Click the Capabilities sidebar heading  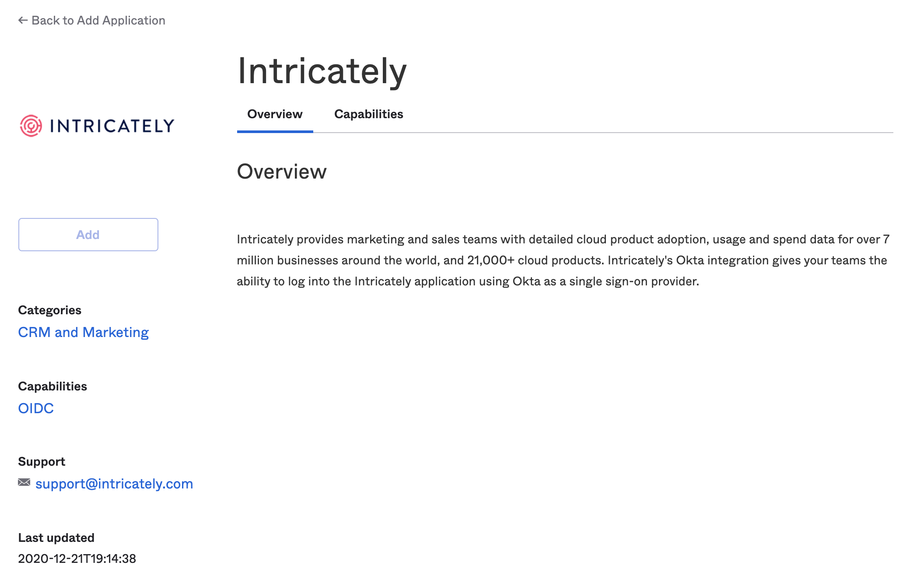pos(52,386)
